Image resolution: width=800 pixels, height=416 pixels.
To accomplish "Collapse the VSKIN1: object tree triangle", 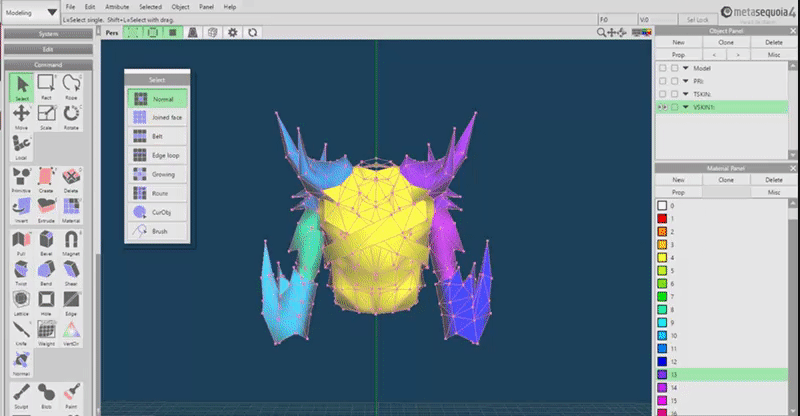I will click(686, 107).
